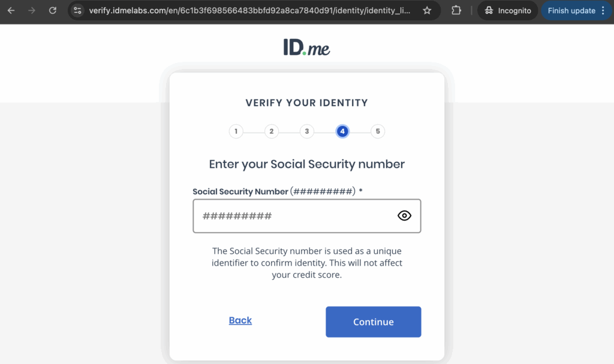The image size is (614, 364).
Task: Click the Incognito indicator
Action: (x=507, y=11)
